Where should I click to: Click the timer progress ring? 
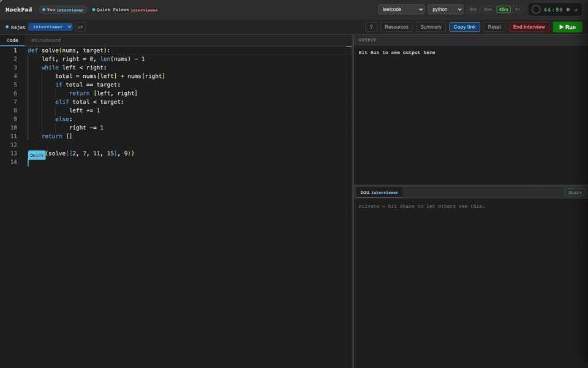[536, 9]
